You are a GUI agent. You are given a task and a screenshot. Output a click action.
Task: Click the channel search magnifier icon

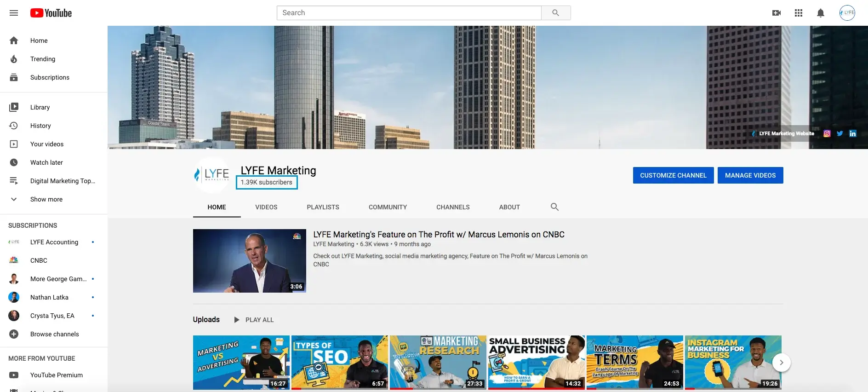coord(554,207)
